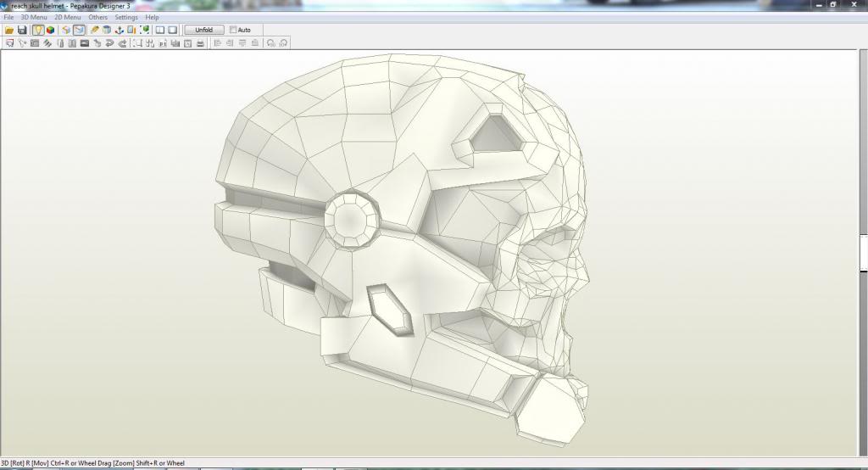Click the rotate 90 degrees icon at toolbar end

point(283,42)
